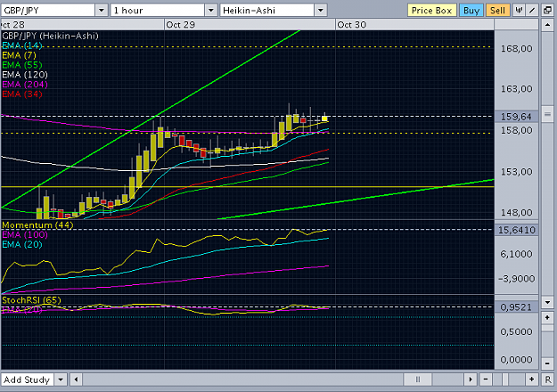557x392 pixels.
Task: Click the horizontal scroll right arrow
Action: point(471,380)
